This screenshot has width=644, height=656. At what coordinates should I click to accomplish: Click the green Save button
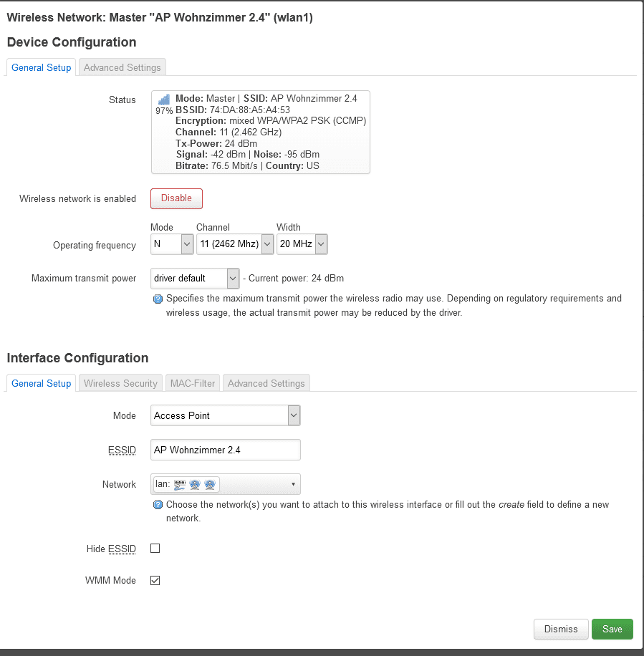[x=612, y=629]
